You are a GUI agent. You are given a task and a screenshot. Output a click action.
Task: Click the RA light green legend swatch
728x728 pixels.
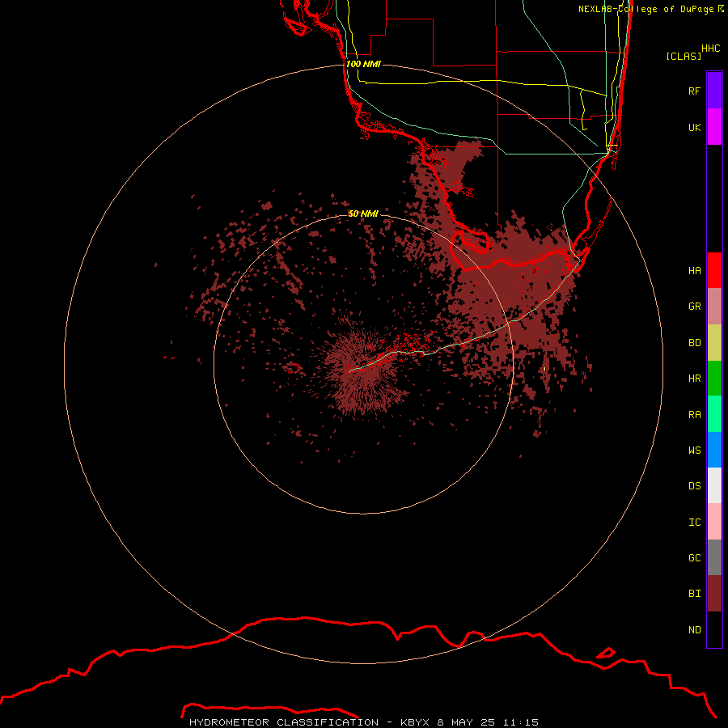714,414
